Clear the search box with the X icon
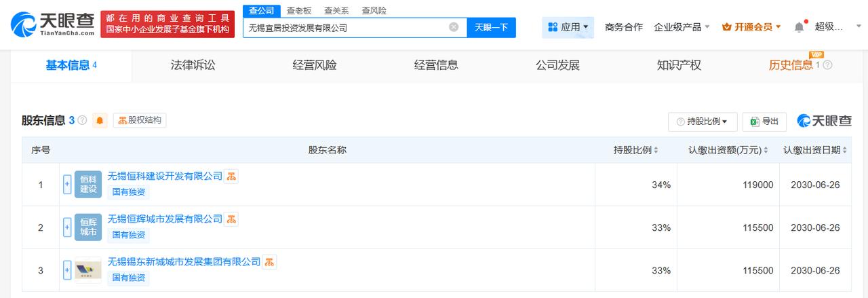Image resolution: width=868 pixels, height=298 pixels. [x=454, y=27]
